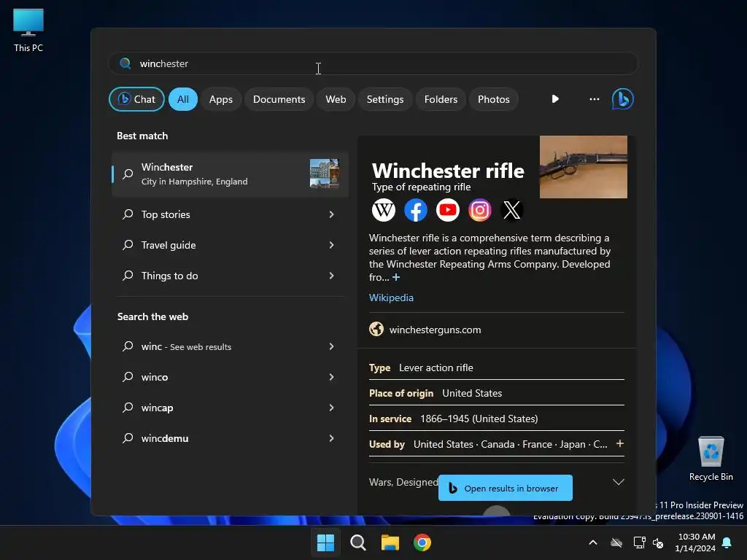This screenshot has width=747, height=560.
Task: Click the Bing icon at top right
Action: click(x=623, y=99)
